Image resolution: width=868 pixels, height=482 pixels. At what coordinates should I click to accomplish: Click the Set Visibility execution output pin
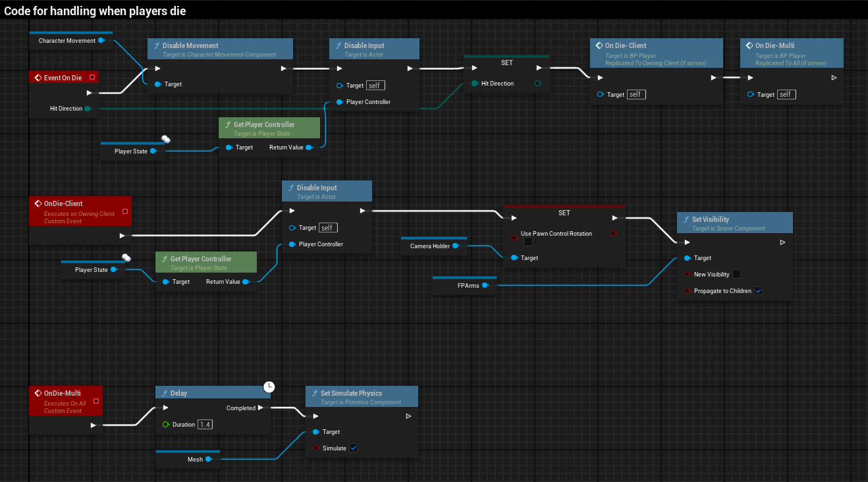(782, 242)
